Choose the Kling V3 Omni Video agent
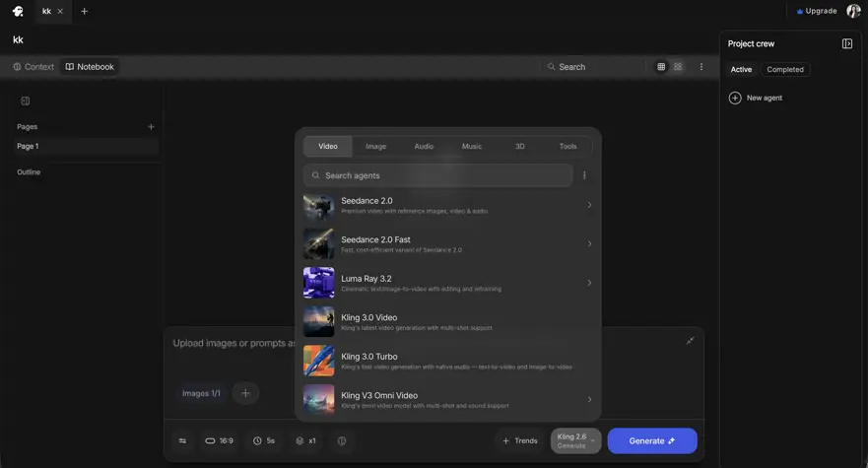The width and height of the screenshot is (868, 468). [448, 399]
